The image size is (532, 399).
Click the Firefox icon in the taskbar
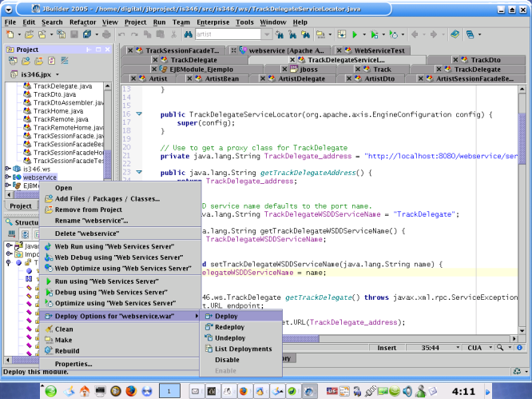pyautogui.click(x=131, y=390)
